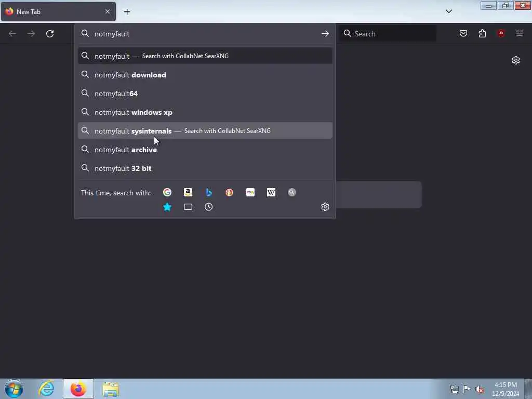Screen dimensions: 532x399
Task: Open the Firefox hamburger menu
Action: tap(520, 33)
